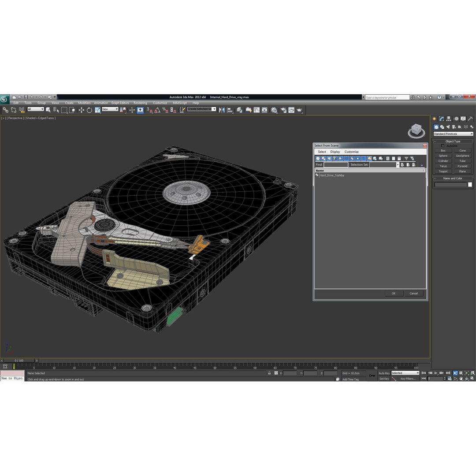This screenshot has width=476, height=476.
Task: Open the Modifiers menu
Action: pyautogui.click(x=84, y=103)
